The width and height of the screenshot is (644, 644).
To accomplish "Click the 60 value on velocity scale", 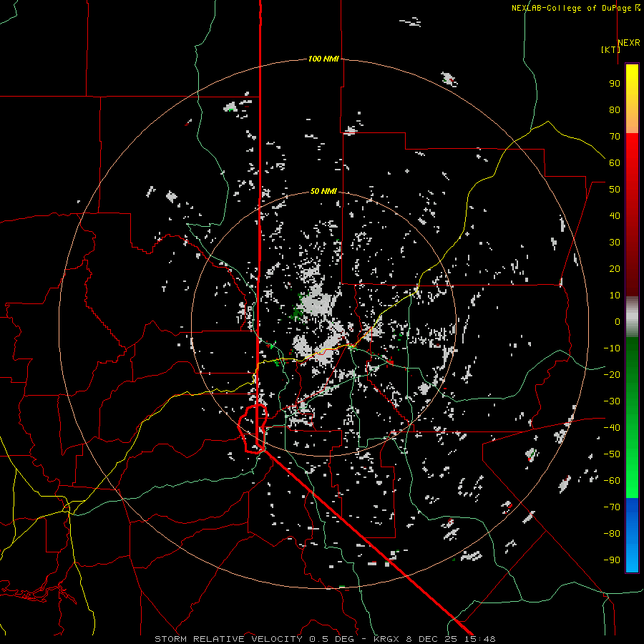I will [615, 162].
